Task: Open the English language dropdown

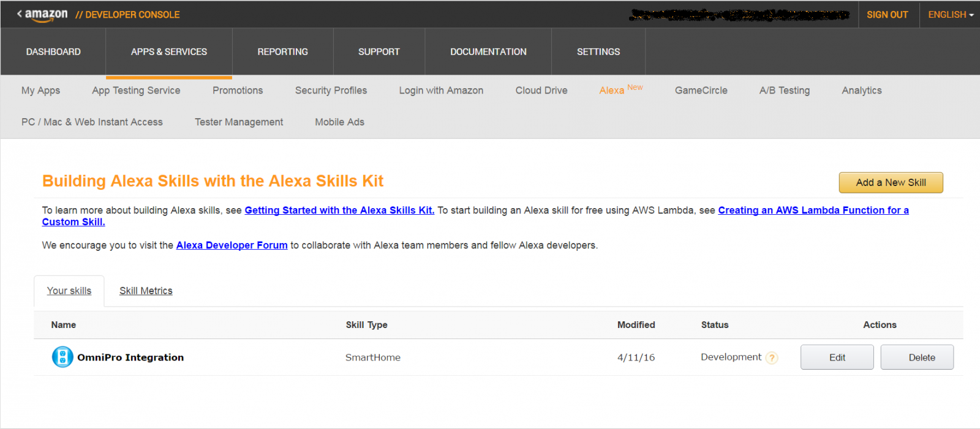Action: pos(950,15)
